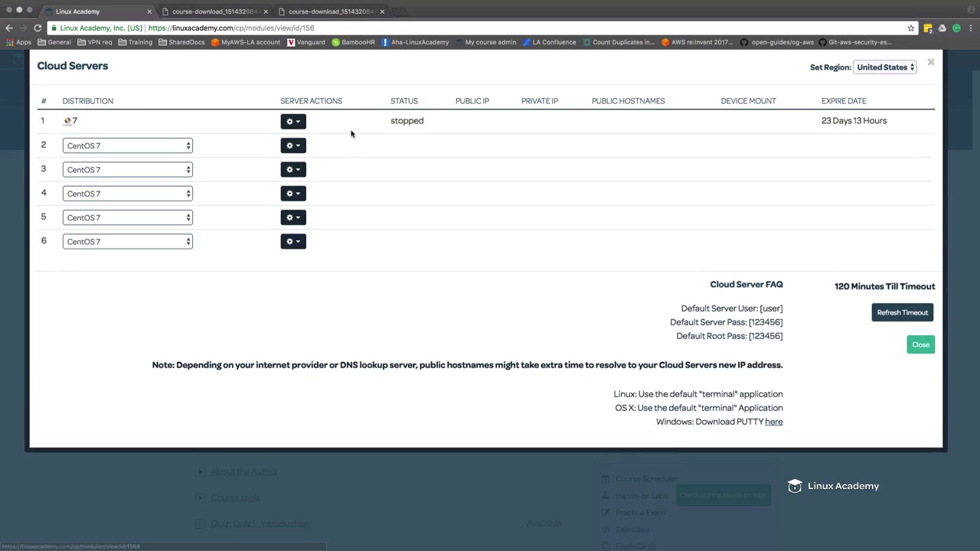Bookmark this page with the star icon
The image size is (980, 551).
910,28
